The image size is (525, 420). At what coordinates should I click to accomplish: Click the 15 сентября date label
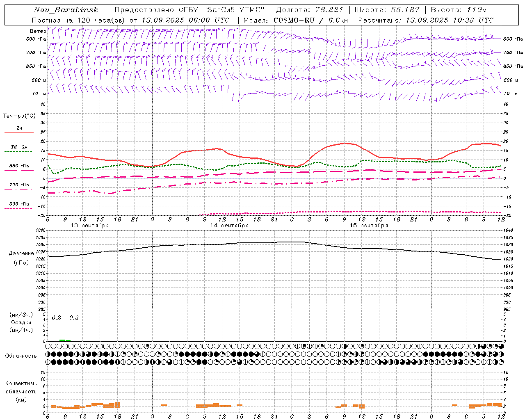pyautogui.click(x=369, y=226)
